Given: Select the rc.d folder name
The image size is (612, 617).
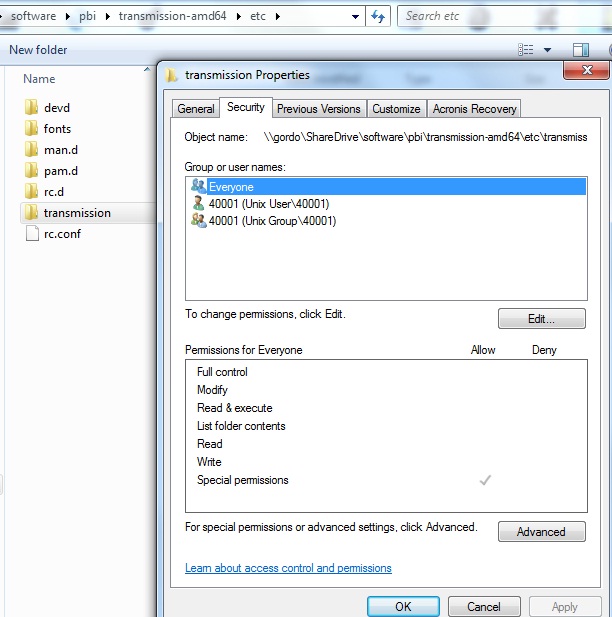Looking at the screenshot, I should [54, 192].
